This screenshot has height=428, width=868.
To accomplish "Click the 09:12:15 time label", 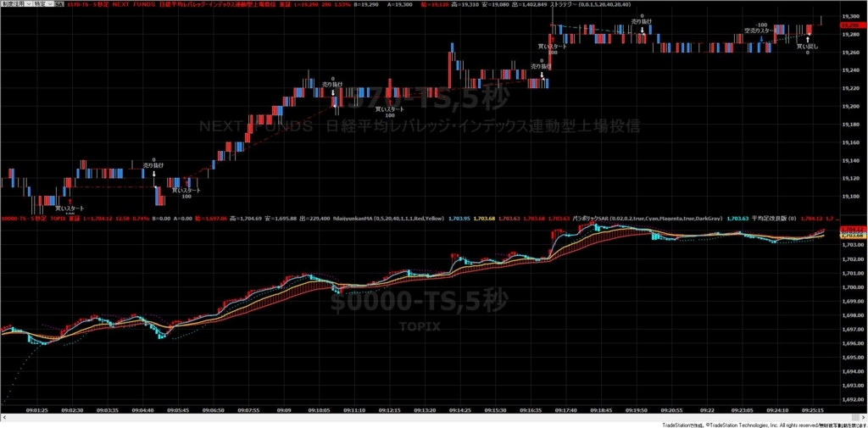I will 390,411.
